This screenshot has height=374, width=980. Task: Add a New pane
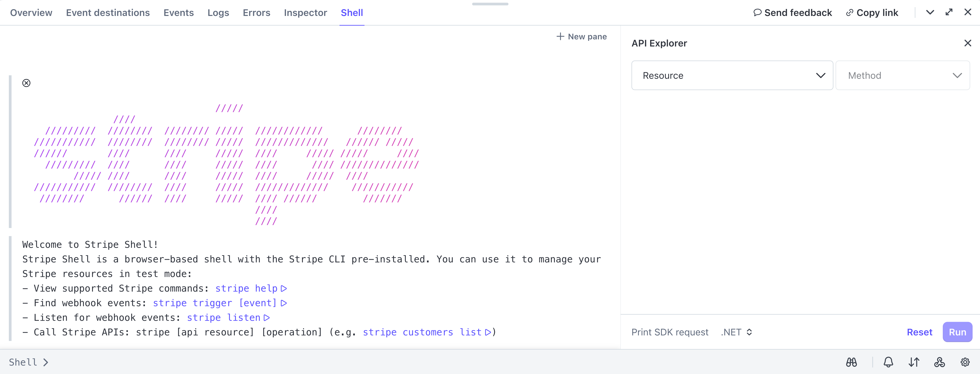[581, 36]
